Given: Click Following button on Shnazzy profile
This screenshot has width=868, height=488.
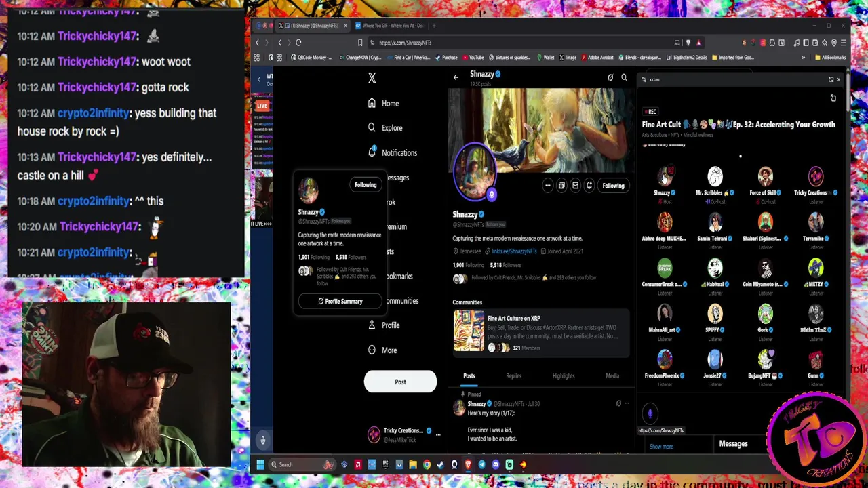Looking at the screenshot, I should point(613,186).
